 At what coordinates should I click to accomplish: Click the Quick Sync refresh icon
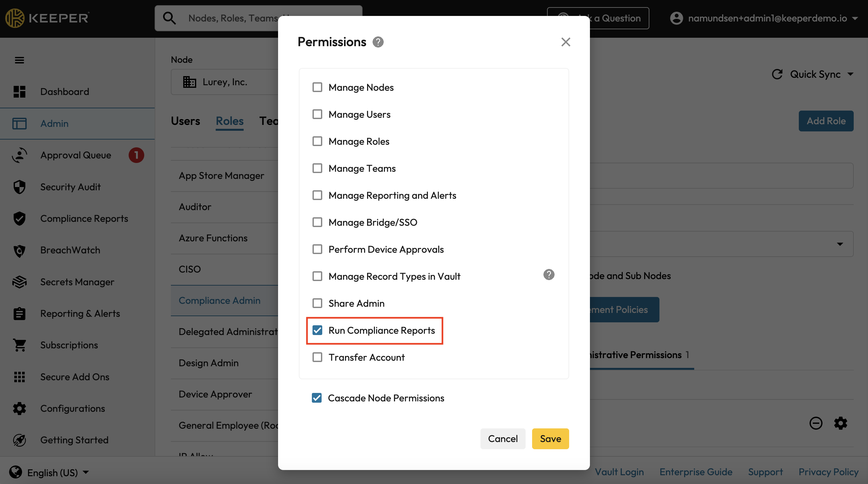[777, 74]
